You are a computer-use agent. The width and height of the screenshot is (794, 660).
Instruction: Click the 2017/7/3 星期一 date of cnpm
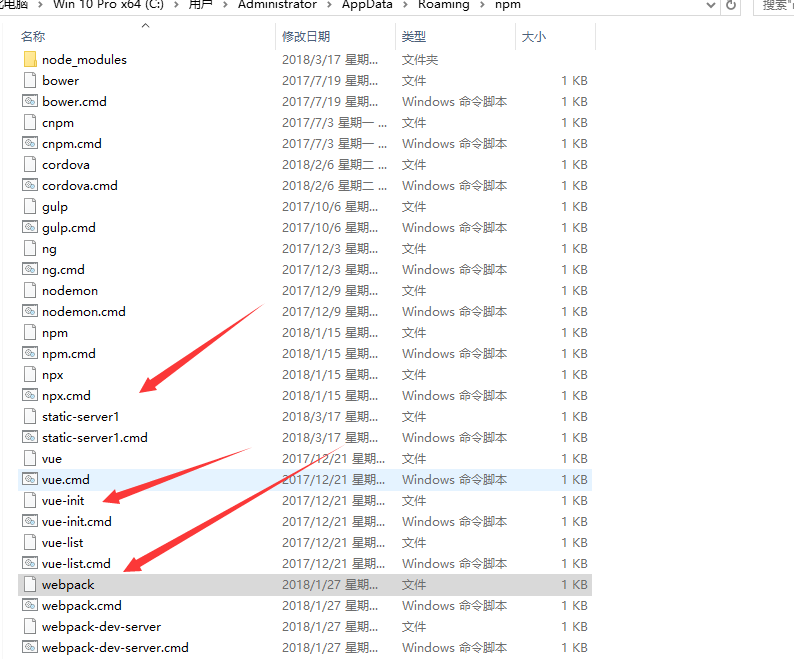point(334,123)
